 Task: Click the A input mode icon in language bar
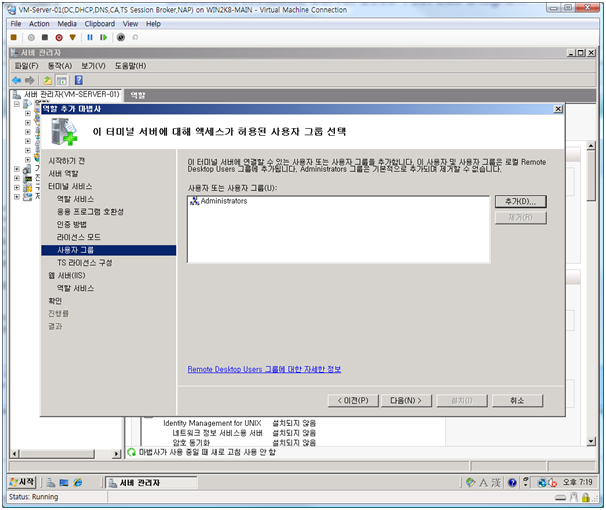tap(483, 483)
